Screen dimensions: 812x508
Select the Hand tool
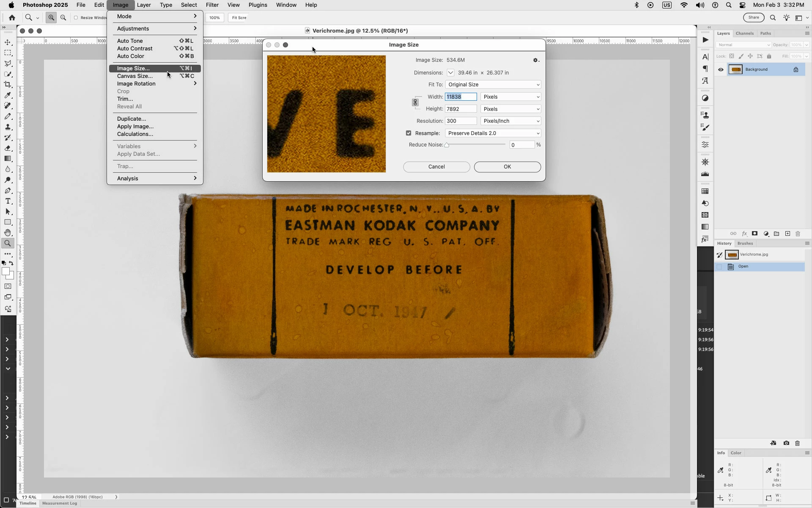tap(8, 233)
